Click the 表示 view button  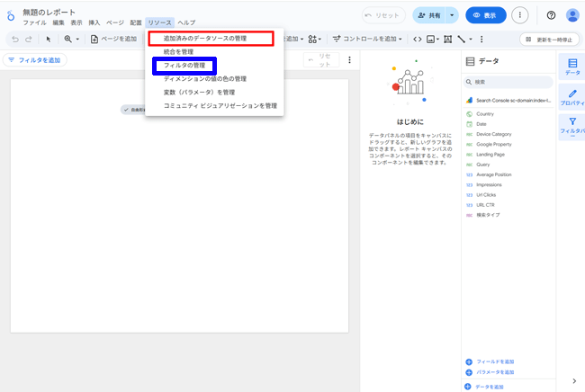[485, 15]
